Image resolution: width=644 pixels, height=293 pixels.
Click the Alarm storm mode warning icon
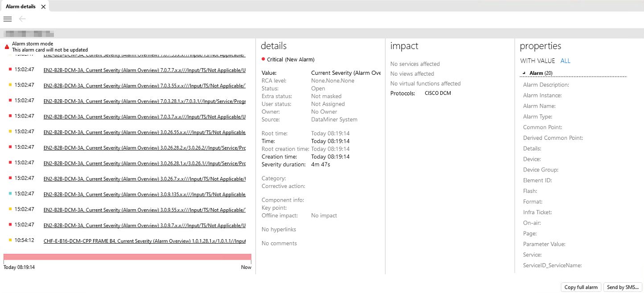(7, 47)
